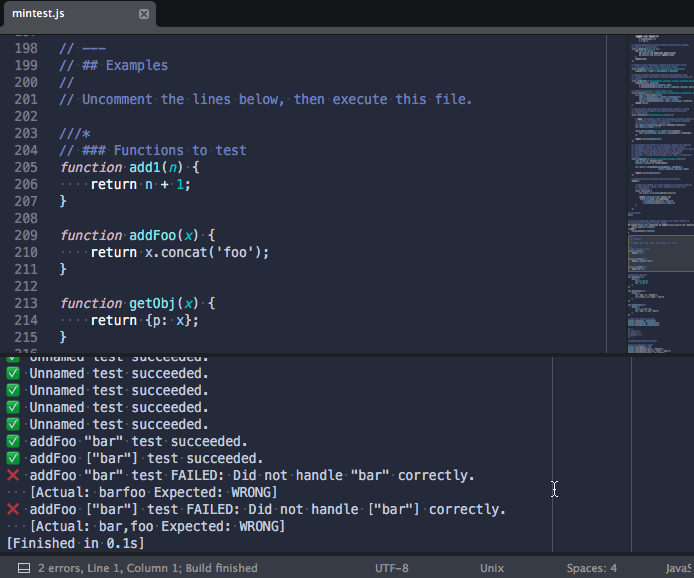Image resolution: width=694 pixels, height=578 pixels.
Task: Open the UTF-8 encoding selector
Action: coord(392,568)
